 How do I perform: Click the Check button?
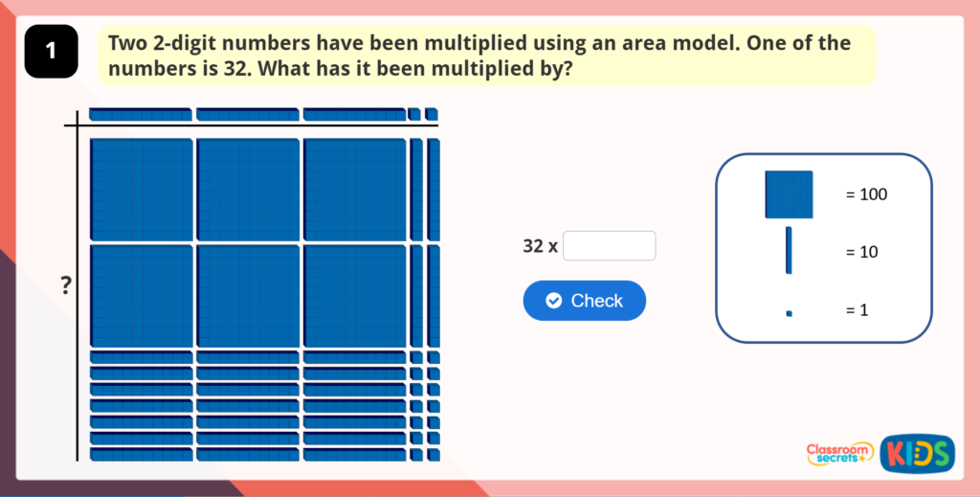tap(584, 301)
